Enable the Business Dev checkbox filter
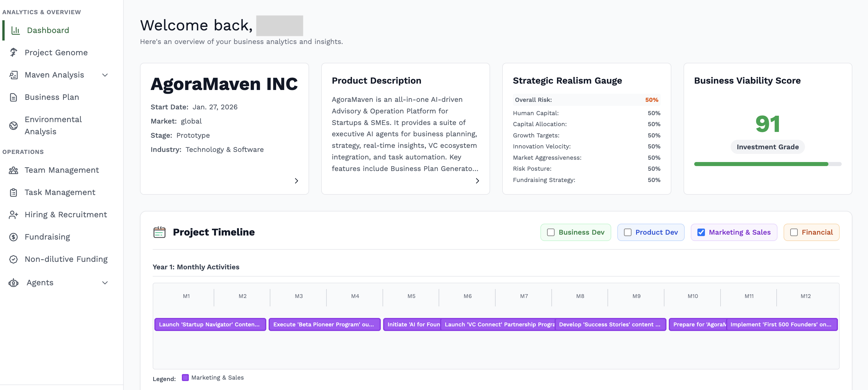 click(551, 233)
